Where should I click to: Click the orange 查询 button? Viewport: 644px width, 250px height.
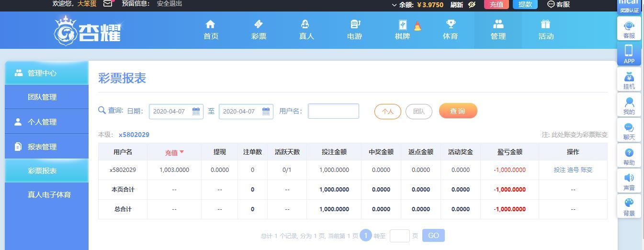(458, 111)
